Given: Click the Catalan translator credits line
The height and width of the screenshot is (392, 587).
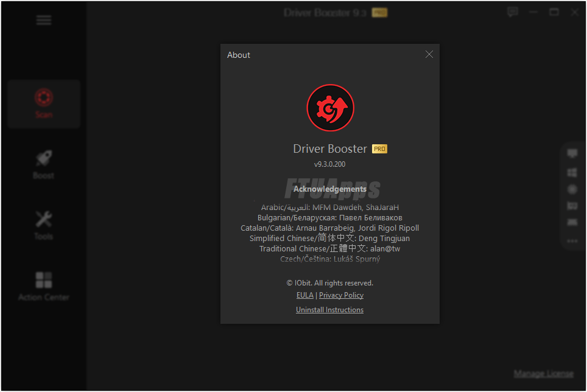Looking at the screenshot, I should coord(329,228).
